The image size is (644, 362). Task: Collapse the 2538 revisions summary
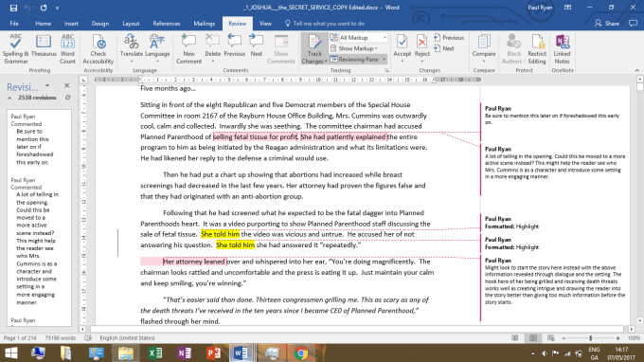[x=9, y=98]
